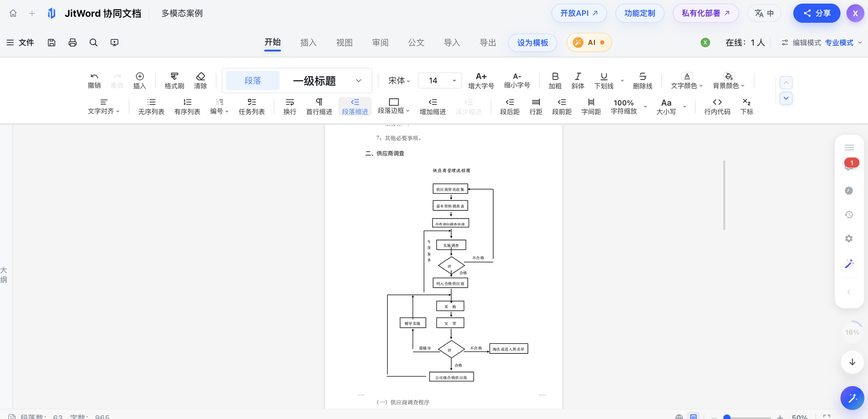Open settings gear in right sidebar

(849, 239)
